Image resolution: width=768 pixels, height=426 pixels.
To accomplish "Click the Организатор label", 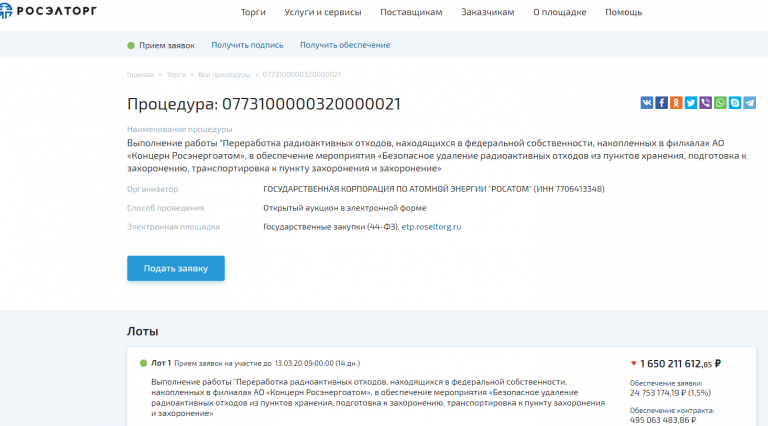I will pos(152,189).
